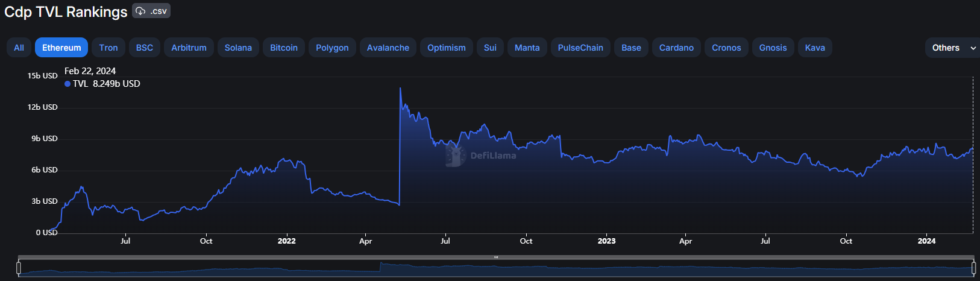Filter rankings by Tron
Image resolution: width=980 pixels, height=281 pixels.
point(108,48)
